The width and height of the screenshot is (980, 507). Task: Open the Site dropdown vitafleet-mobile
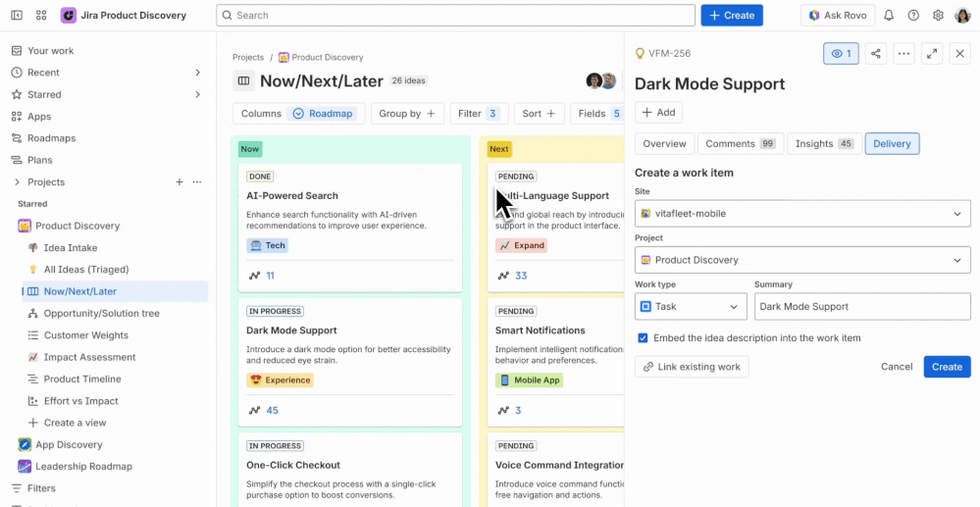click(802, 214)
